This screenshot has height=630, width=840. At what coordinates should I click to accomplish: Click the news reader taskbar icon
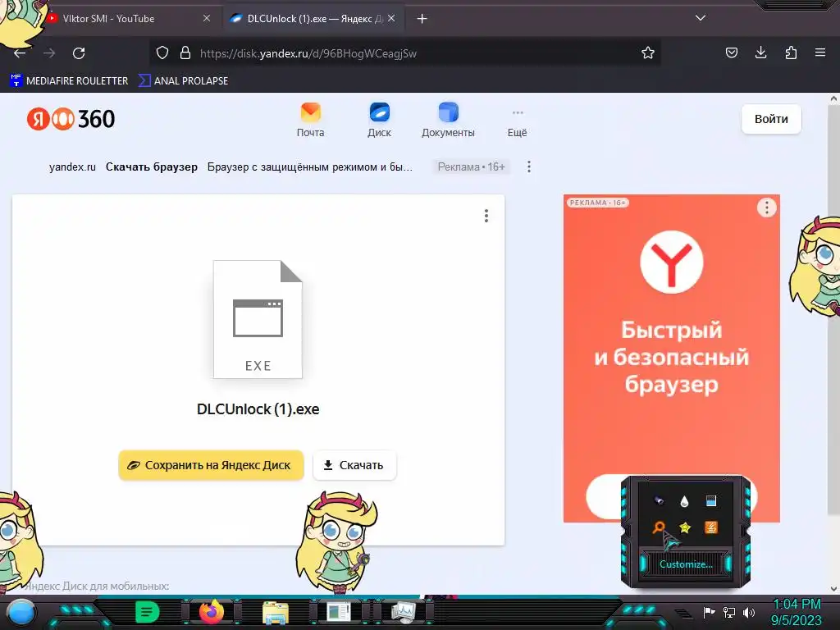(x=339, y=612)
